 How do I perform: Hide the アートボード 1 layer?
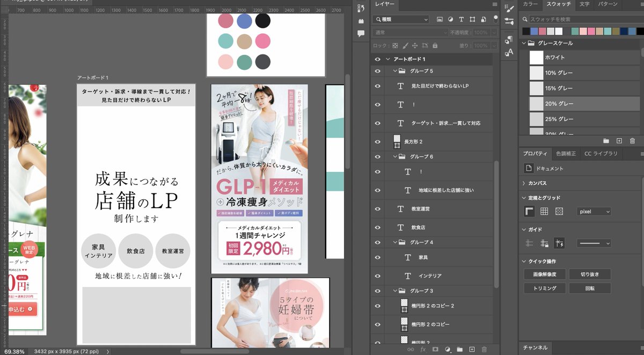pyautogui.click(x=377, y=59)
